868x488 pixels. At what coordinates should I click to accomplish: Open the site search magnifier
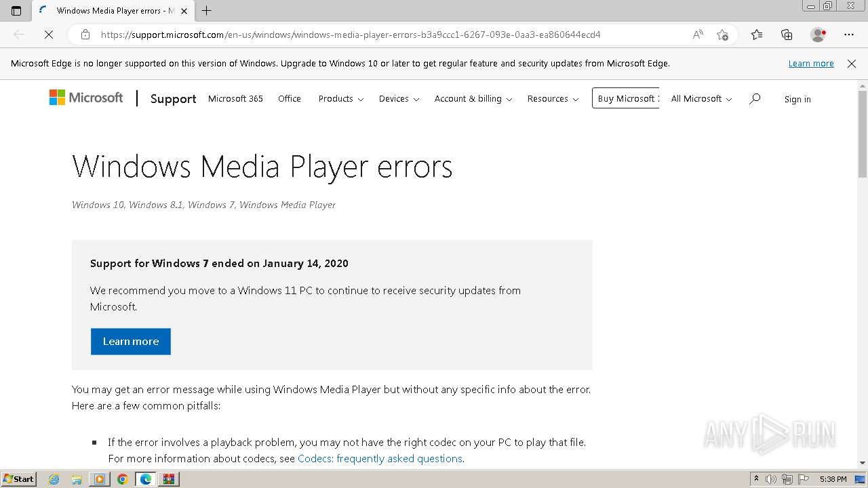pos(755,99)
